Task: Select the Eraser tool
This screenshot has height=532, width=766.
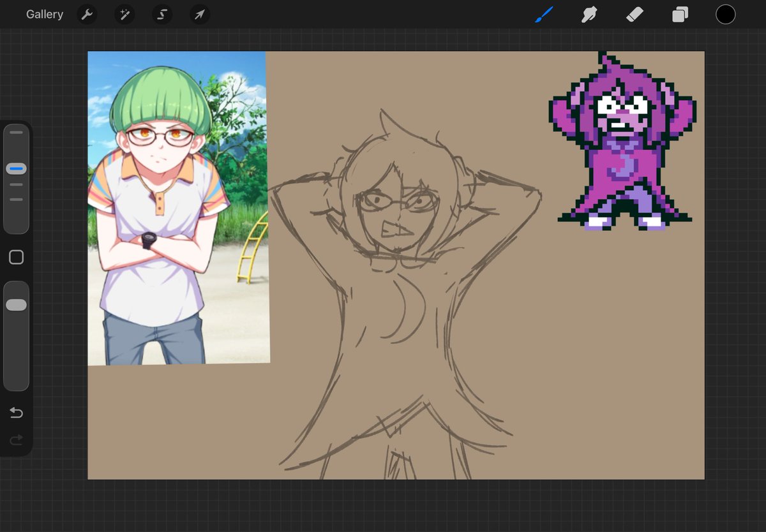Action: coord(635,14)
